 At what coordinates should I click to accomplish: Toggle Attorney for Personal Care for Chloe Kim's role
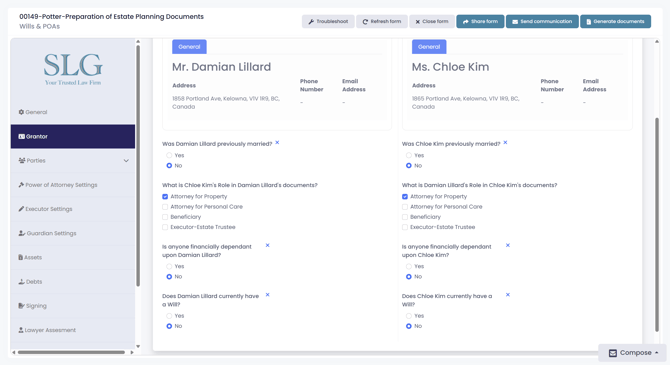coord(165,207)
